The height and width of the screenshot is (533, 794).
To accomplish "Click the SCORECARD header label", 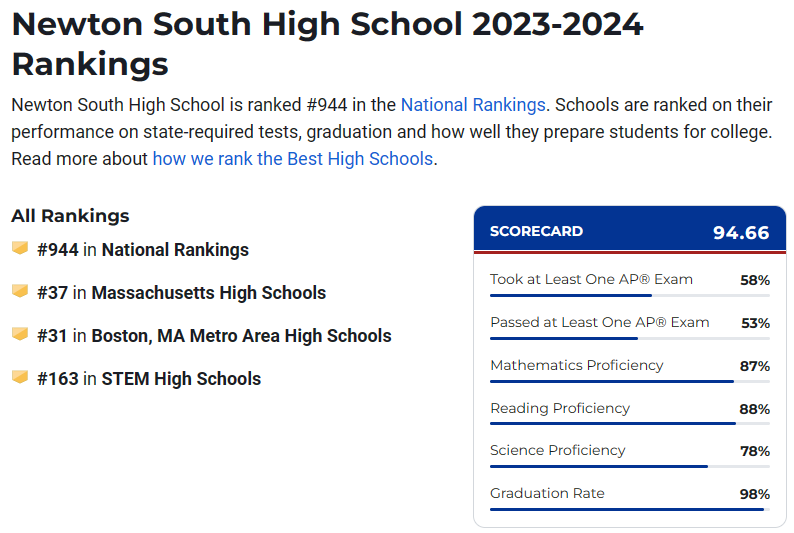I will (536, 231).
